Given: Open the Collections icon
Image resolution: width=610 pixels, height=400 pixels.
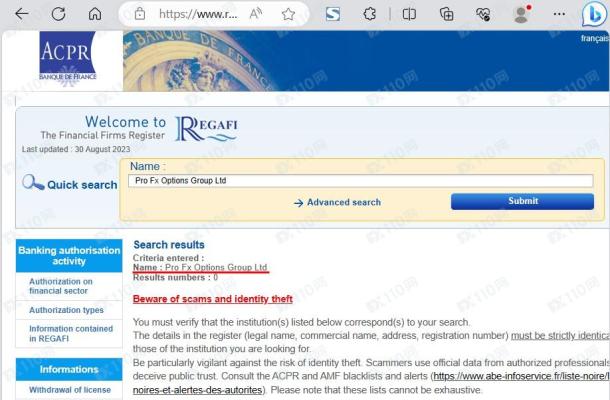Looking at the screenshot, I should [x=446, y=14].
